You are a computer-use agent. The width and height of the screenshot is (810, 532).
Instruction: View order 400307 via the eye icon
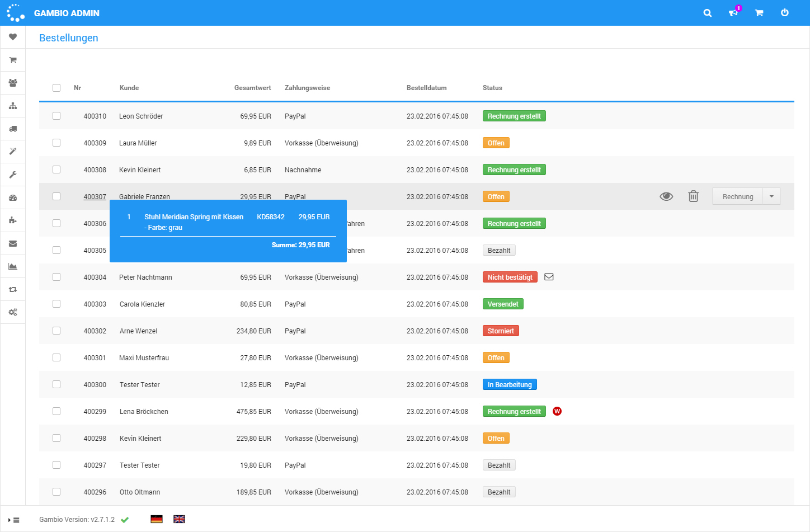666,196
